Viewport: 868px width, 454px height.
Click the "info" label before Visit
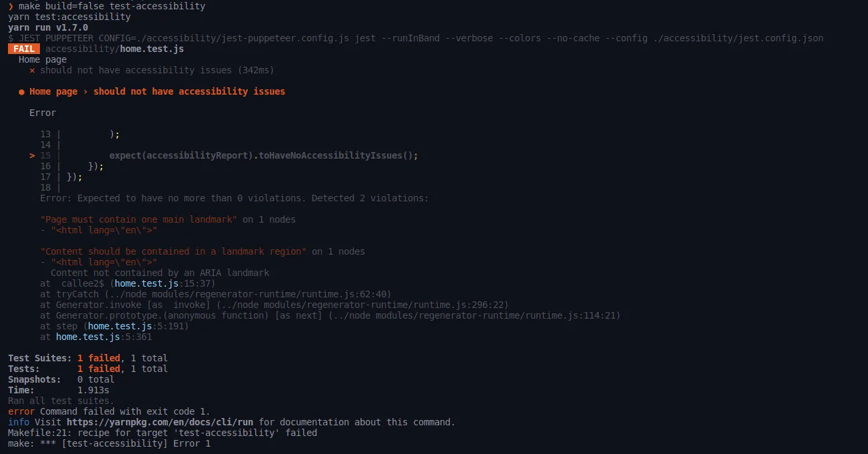[19, 423]
